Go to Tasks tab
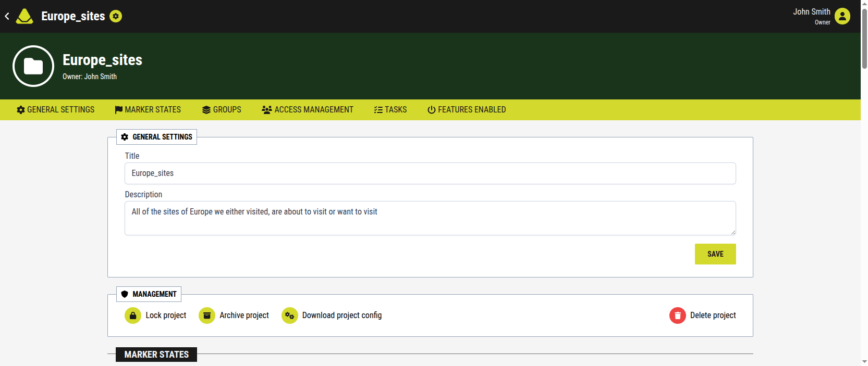The image size is (868, 366). pyautogui.click(x=390, y=110)
